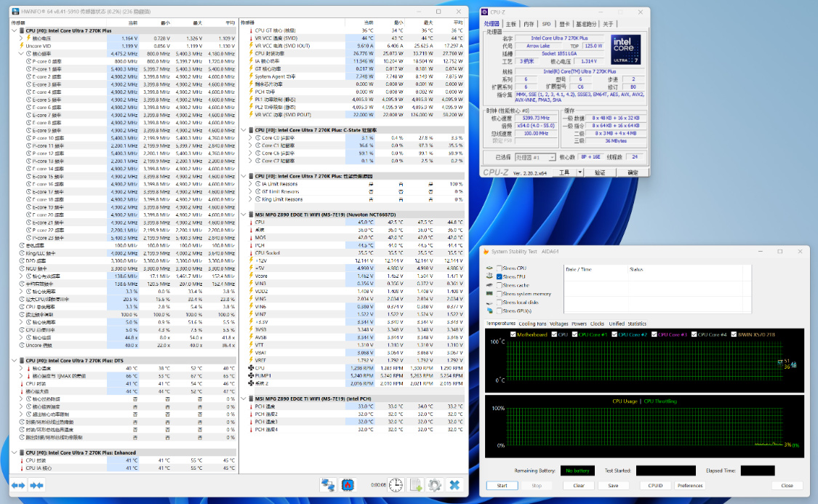The width and height of the screenshot is (818, 504).
Task: Collapse the CPU [#0] Intel Core Ultra 7 270K Plus group
Action: [x=14, y=31]
